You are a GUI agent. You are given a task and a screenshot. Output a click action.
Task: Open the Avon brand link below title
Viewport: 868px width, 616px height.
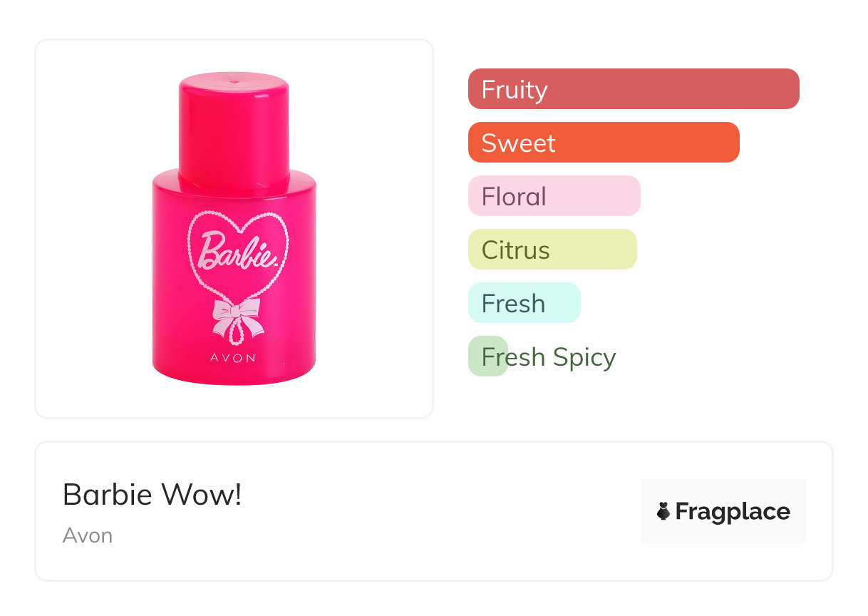(88, 535)
